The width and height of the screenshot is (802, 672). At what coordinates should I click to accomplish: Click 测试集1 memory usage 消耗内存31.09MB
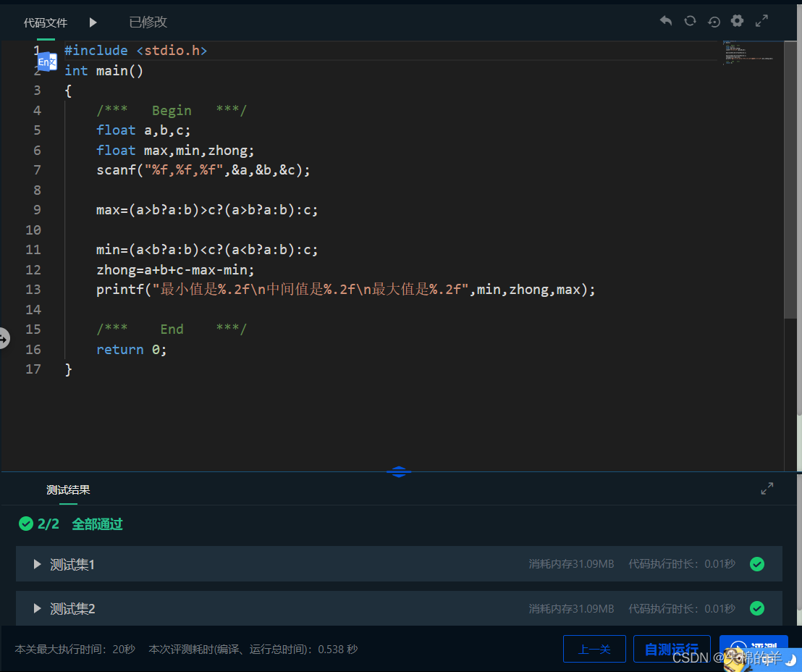click(x=571, y=564)
